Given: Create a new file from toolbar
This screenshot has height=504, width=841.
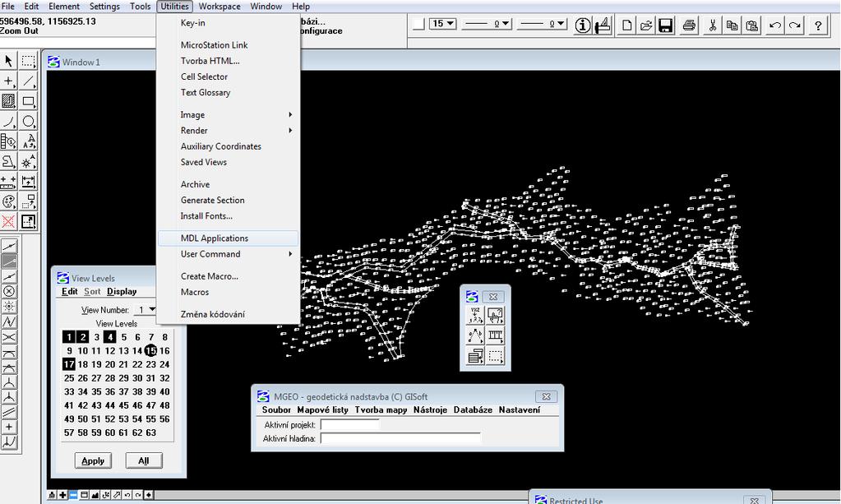Looking at the screenshot, I should pyautogui.click(x=626, y=25).
